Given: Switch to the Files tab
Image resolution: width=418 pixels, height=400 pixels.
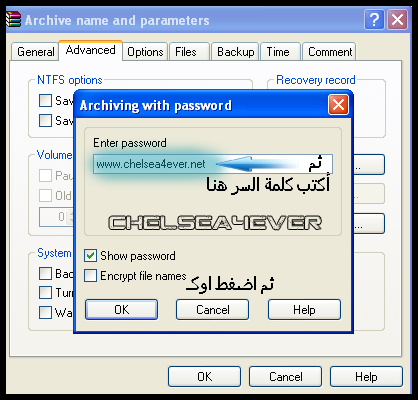Looking at the screenshot, I should click(x=189, y=52).
